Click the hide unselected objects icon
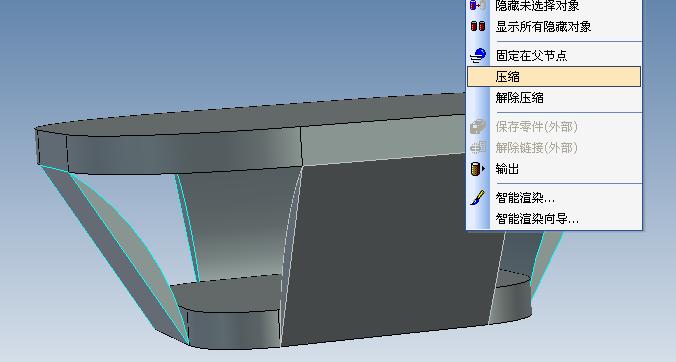The image size is (676, 362). 478,5
